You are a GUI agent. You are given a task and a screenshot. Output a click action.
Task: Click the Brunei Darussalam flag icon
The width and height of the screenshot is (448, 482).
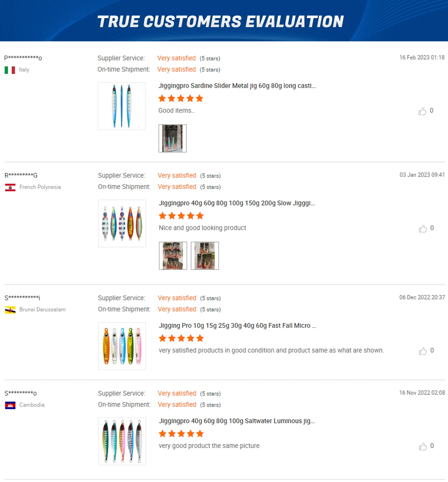click(10, 310)
